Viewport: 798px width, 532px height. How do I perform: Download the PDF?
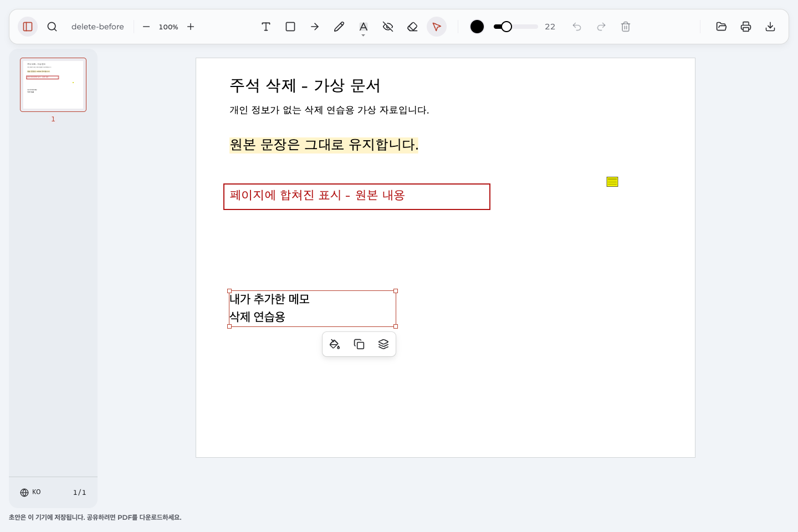(x=770, y=27)
